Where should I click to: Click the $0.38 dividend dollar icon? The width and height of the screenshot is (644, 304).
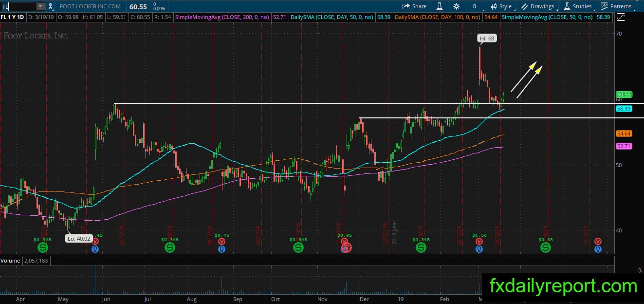[x=546, y=248]
